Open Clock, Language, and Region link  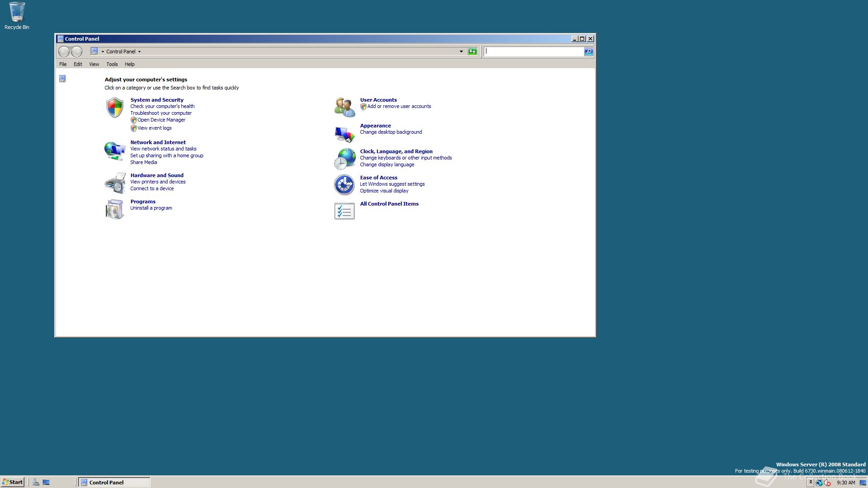coord(396,151)
